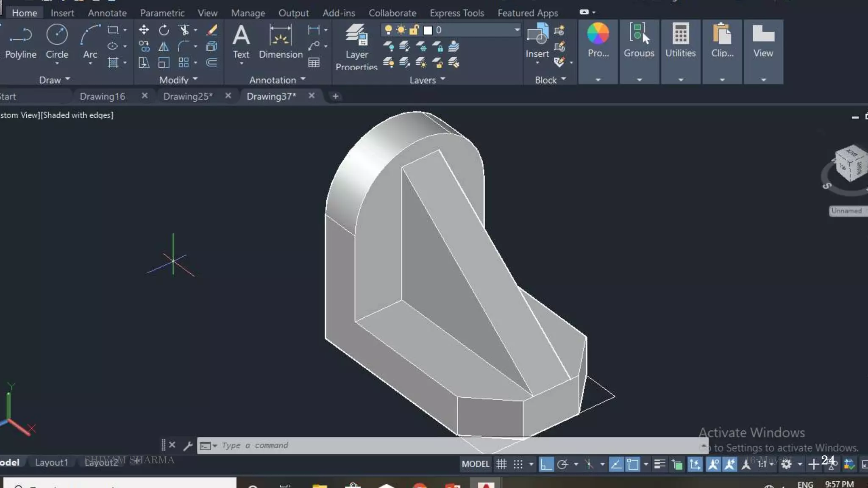The width and height of the screenshot is (868, 488).
Task: Expand the Draw panel
Action: pos(54,80)
